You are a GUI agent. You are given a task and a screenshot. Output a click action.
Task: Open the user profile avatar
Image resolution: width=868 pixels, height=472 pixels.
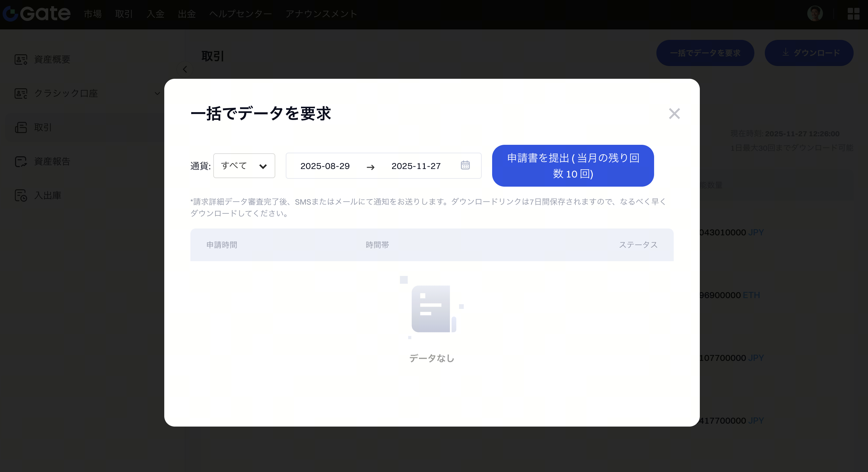point(815,13)
